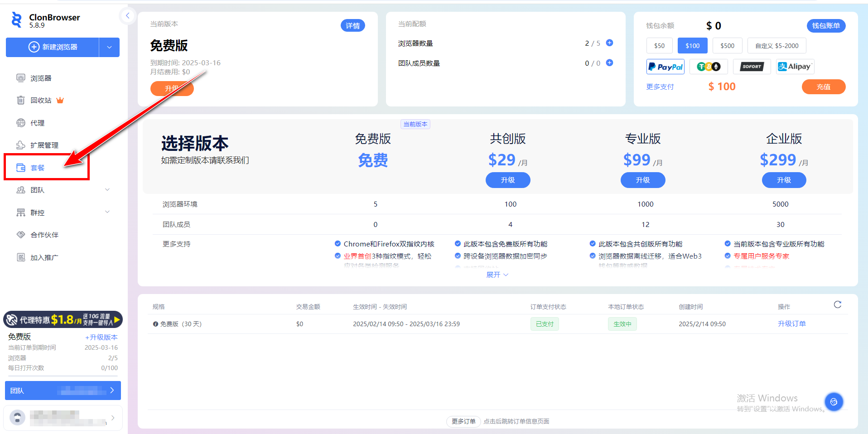
Task: Click the ClonBrowser logo icon
Action: tap(17, 20)
